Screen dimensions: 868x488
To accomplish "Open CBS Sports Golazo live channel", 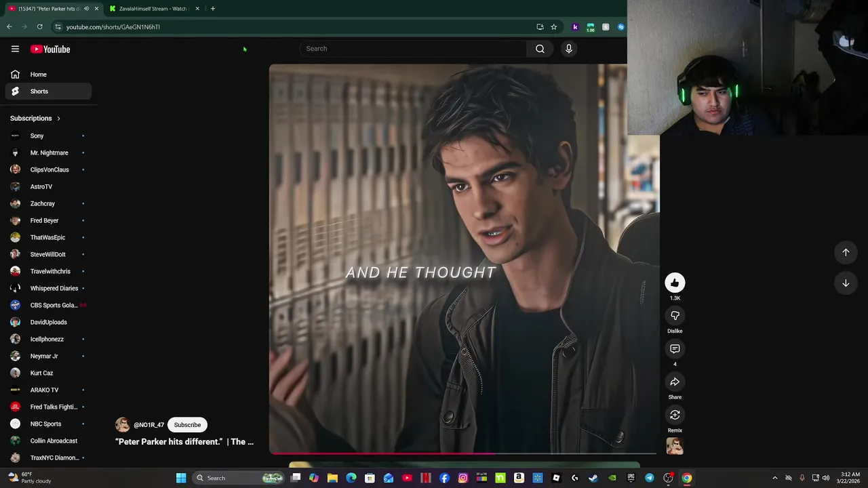I will pos(48,305).
